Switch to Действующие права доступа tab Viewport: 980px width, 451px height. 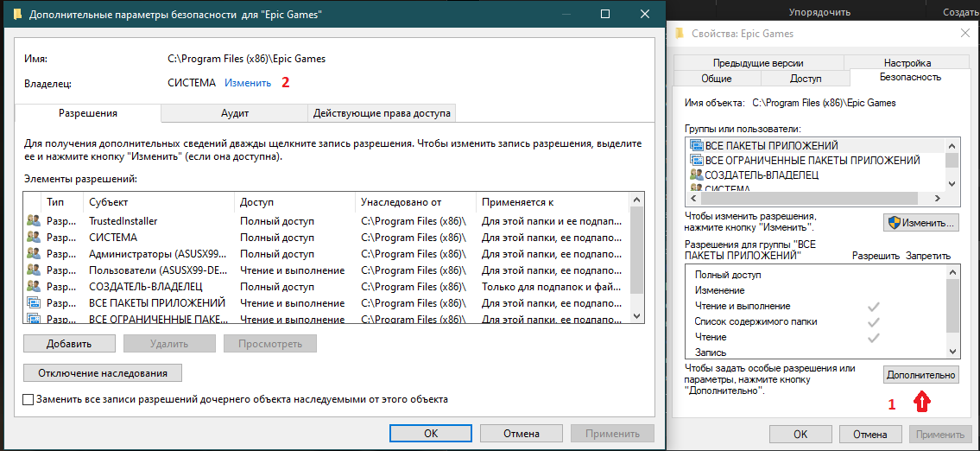382,113
